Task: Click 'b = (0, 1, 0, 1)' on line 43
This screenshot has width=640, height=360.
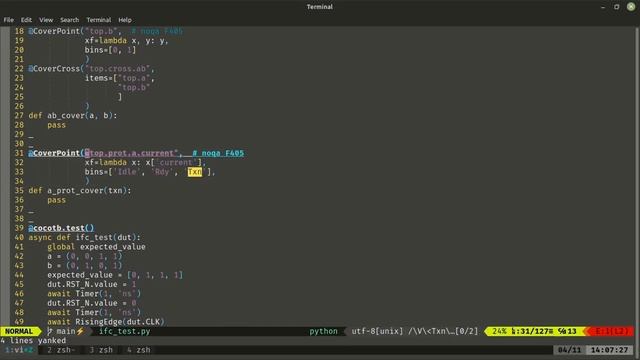Action: click(84, 266)
